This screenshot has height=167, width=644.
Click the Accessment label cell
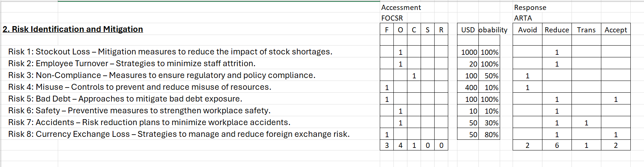(x=401, y=7)
